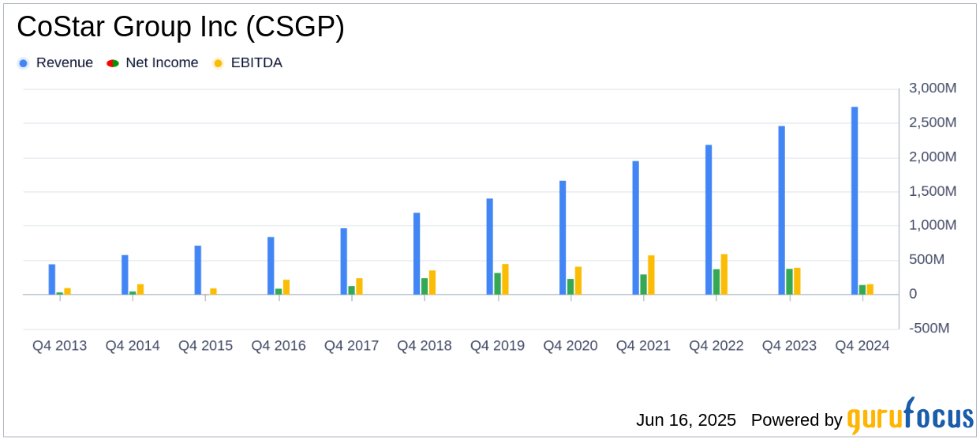Click the CoStar Group Inc (CSGP) title

[181, 28]
